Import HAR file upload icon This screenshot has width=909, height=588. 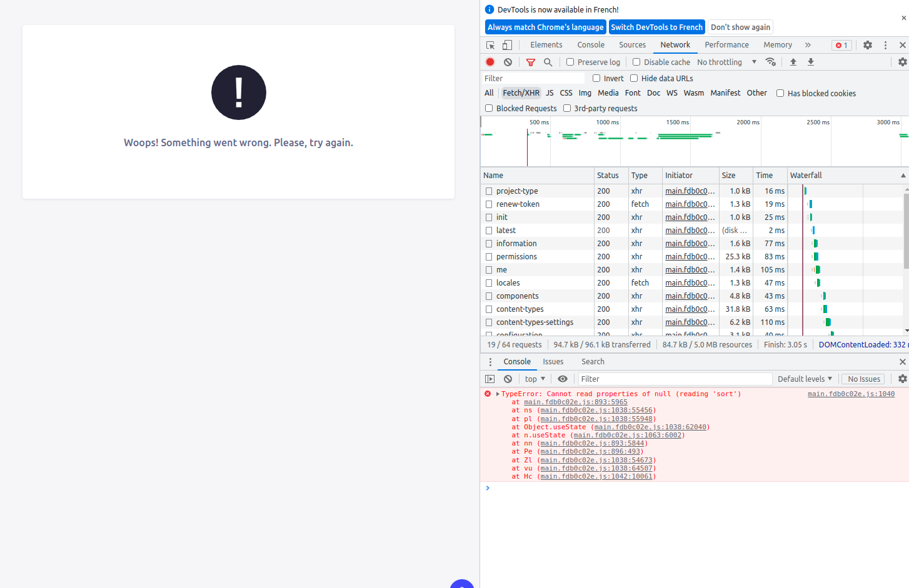tap(793, 62)
